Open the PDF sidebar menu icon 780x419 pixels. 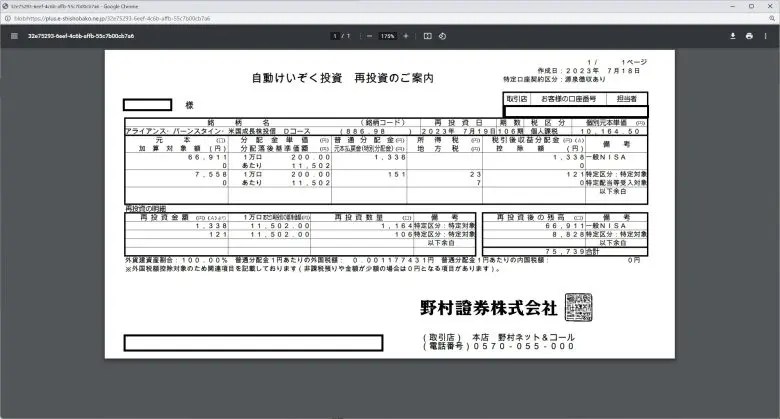[x=14, y=36]
